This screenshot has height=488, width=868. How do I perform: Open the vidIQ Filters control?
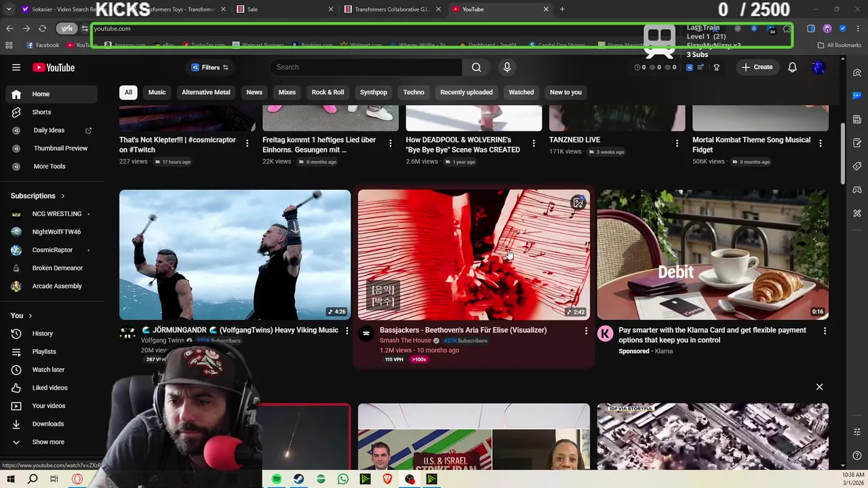[x=210, y=67]
